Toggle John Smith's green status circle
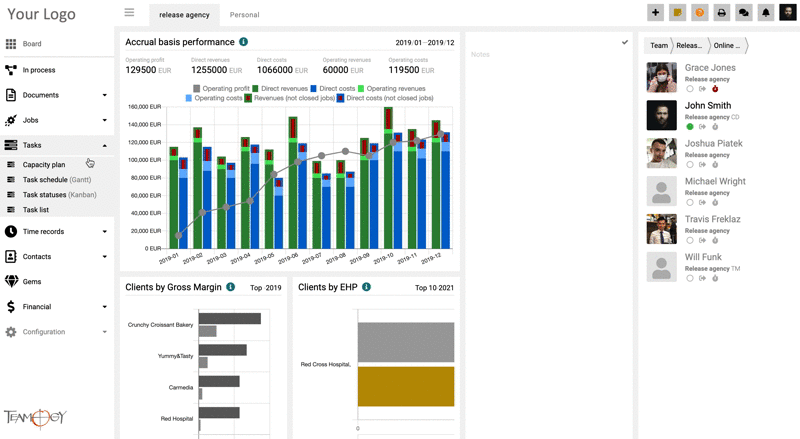800x439 pixels. [x=690, y=127]
